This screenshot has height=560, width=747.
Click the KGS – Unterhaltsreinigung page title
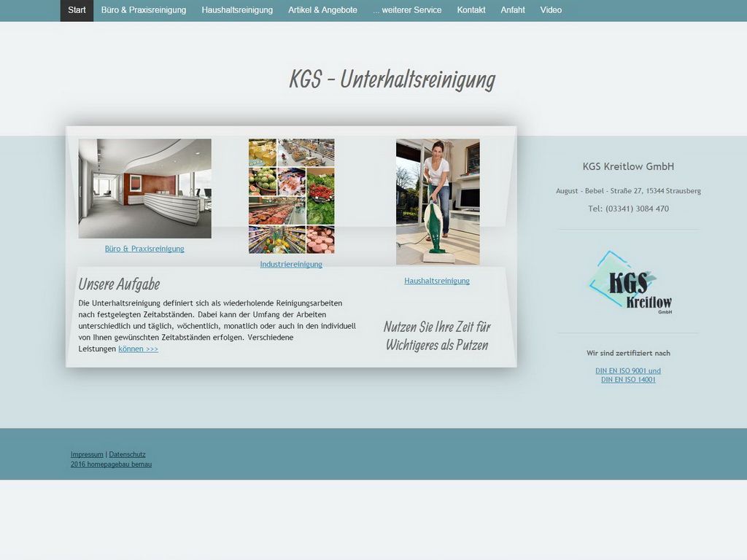[392, 79]
